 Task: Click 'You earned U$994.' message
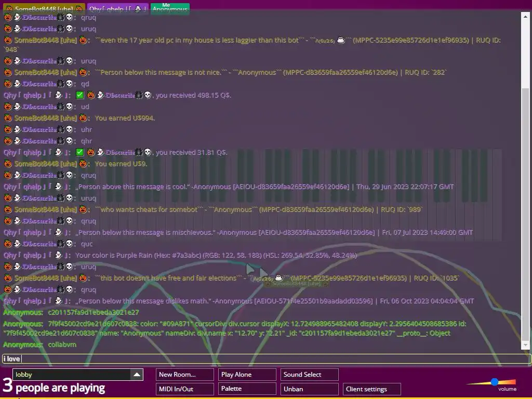click(x=125, y=118)
